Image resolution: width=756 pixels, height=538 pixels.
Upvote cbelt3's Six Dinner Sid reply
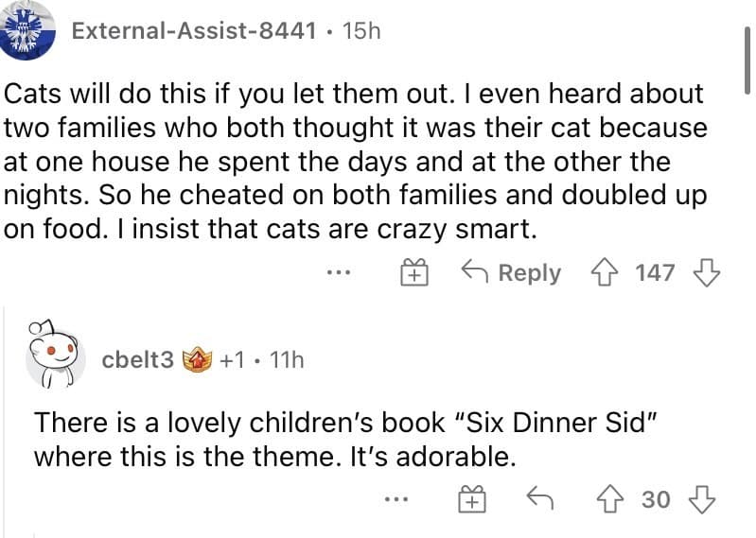click(610, 499)
